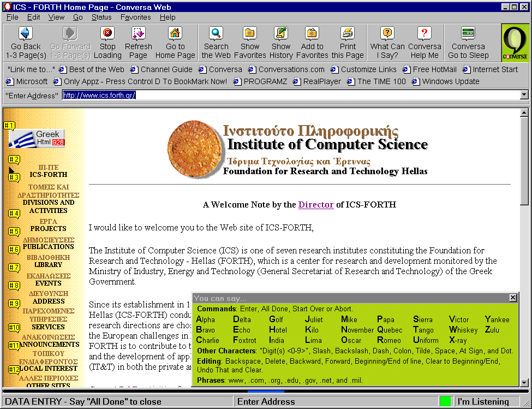Click the I'm Listening status text
Viewport: 532px width, 409px height.
[483, 402]
